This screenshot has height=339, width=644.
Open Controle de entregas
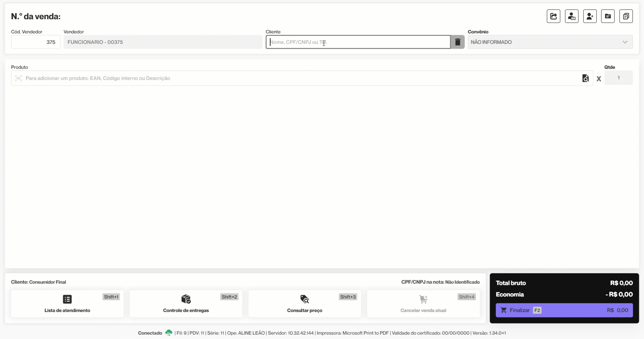186,304
